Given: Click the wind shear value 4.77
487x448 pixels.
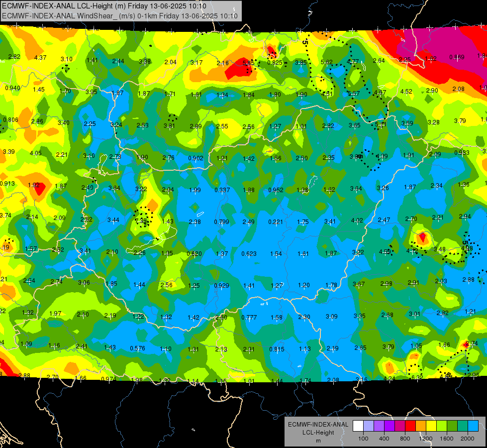Looking at the screenshot, I should (353, 62).
